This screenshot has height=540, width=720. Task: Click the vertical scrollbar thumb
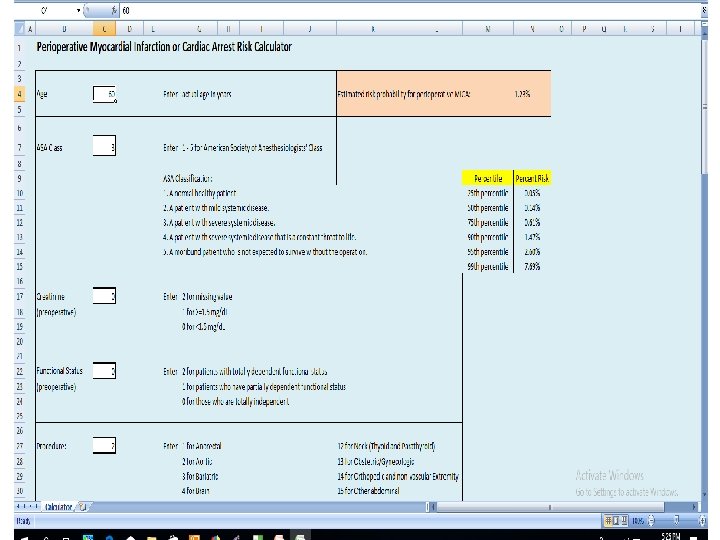(x=705, y=107)
